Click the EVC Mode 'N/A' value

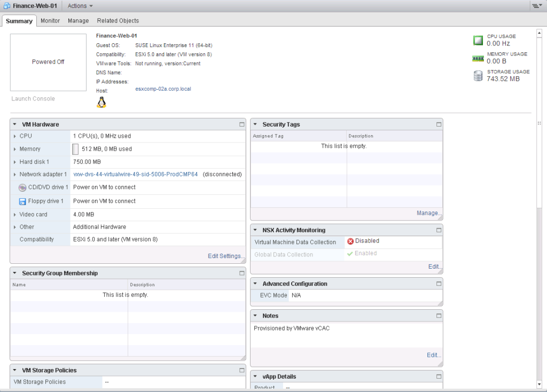(x=296, y=295)
